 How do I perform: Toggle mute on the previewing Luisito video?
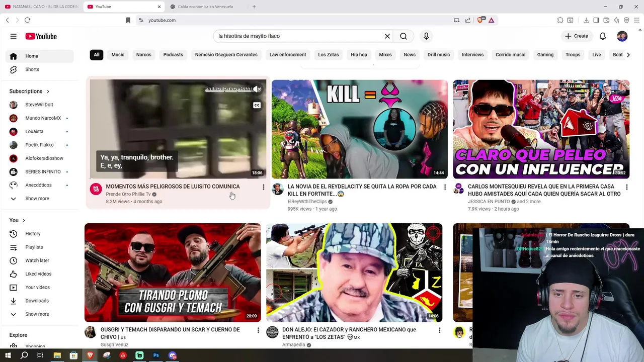(257, 89)
